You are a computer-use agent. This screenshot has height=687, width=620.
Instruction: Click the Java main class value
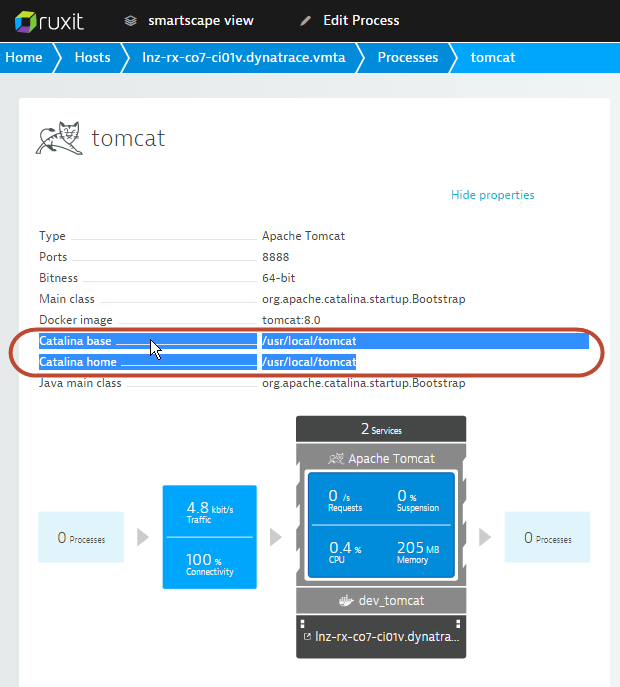(364, 383)
